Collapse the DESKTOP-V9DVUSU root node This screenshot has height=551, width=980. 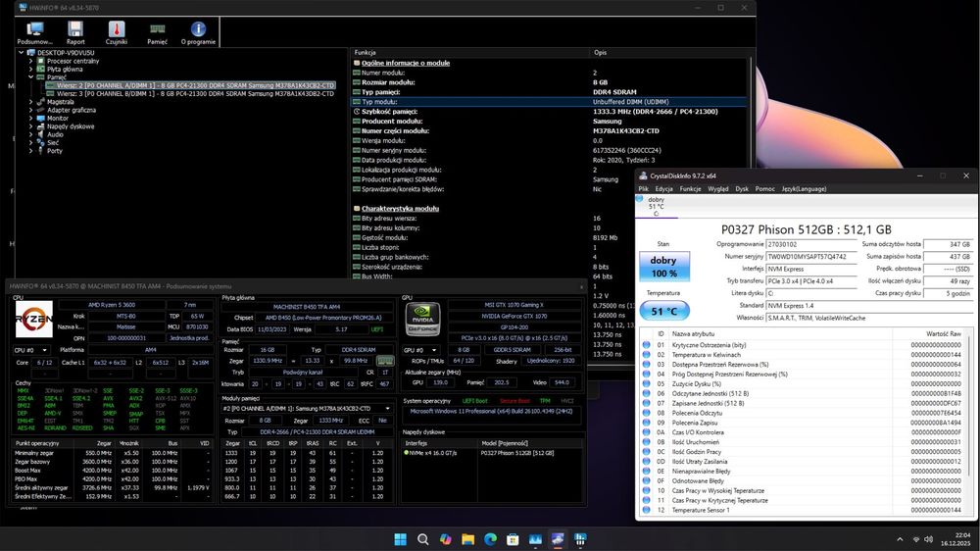click(22, 53)
